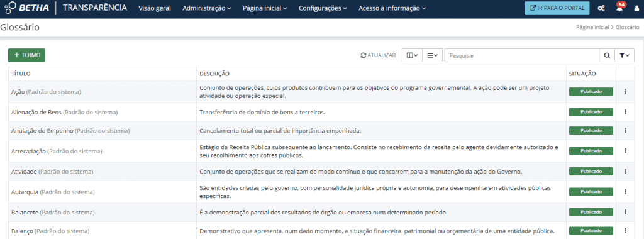This screenshot has width=644, height=239.
Task: Open kebab menu for Anulação do Empenho row
Action: pyautogui.click(x=625, y=131)
